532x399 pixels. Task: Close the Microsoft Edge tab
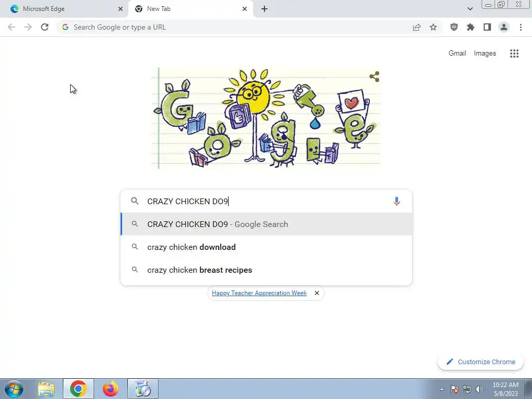click(x=120, y=9)
